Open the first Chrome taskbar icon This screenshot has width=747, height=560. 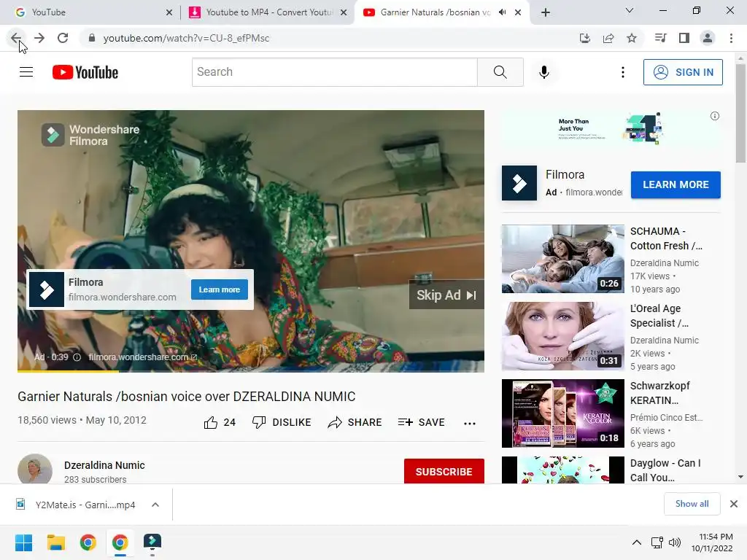(88, 542)
